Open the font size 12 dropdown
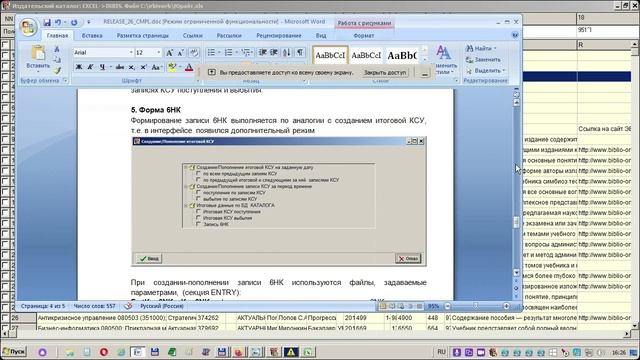This screenshot has height=360, width=640. click(x=159, y=53)
